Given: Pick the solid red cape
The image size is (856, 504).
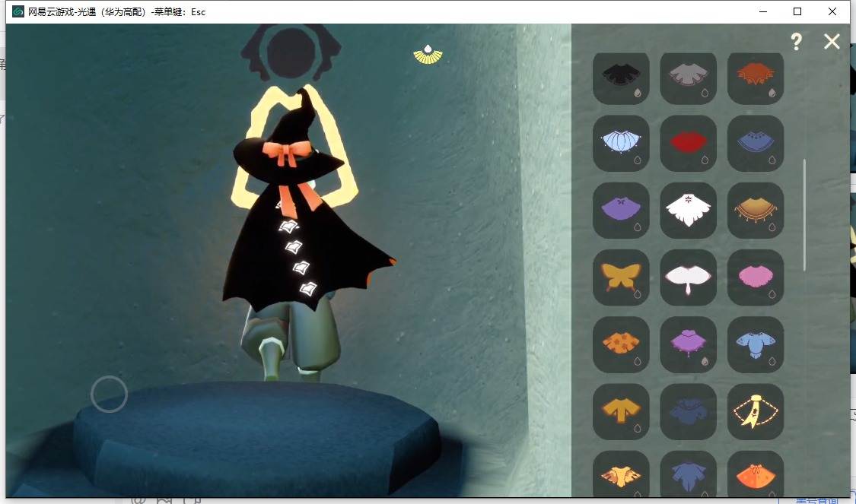Looking at the screenshot, I should point(688,144).
